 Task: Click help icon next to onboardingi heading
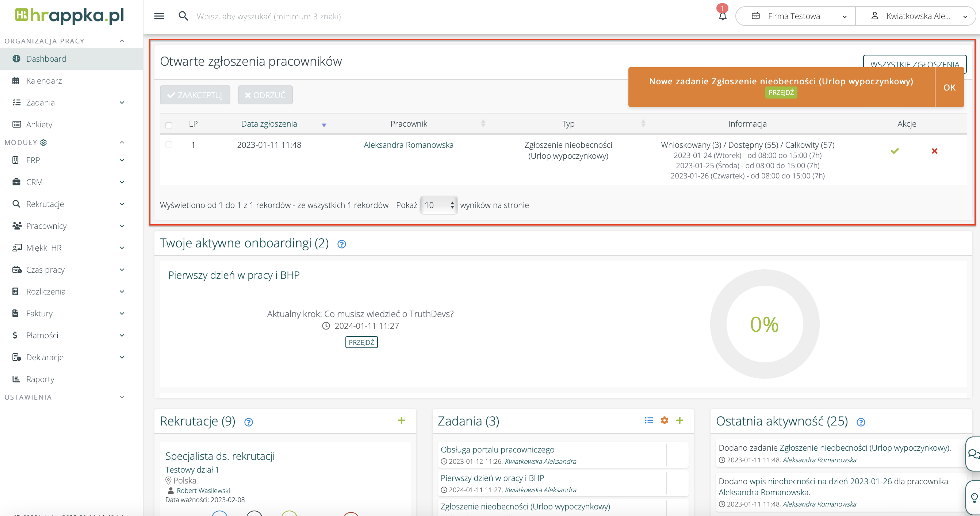[x=341, y=244]
